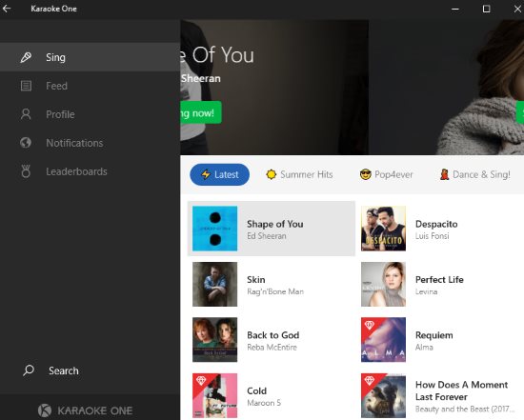Open the Back to God album cover
Viewport: 524px width, 420px height.
(x=215, y=339)
